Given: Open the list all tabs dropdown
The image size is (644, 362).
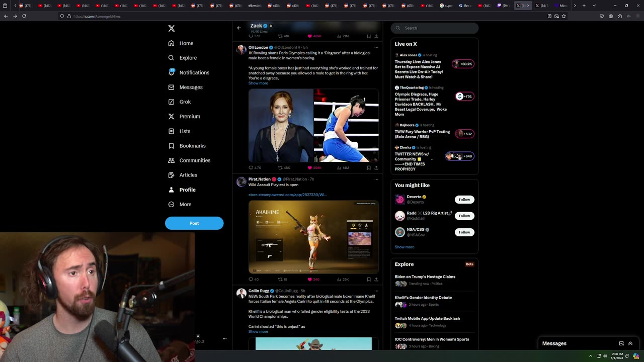Looking at the screenshot, I should [x=594, y=6].
